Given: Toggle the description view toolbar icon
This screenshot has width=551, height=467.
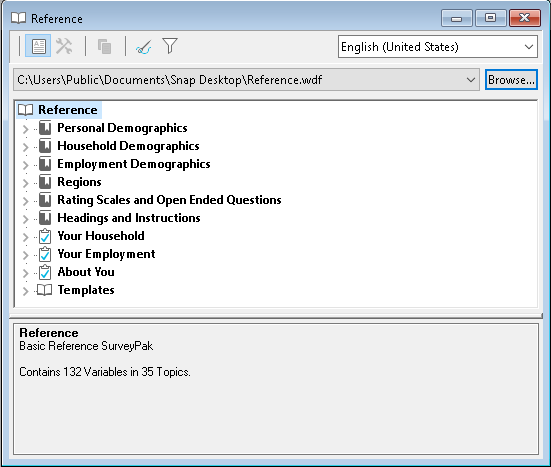Looking at the screenshot, I should click(38, 46).
